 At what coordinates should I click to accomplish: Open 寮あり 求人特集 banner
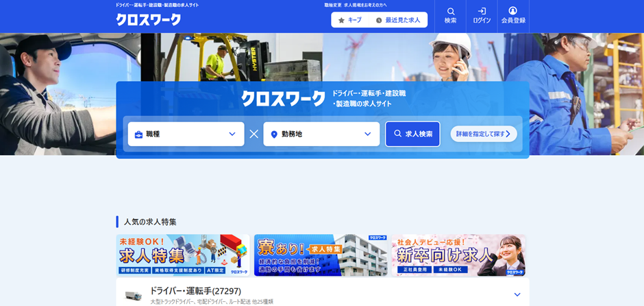[321, 255]
